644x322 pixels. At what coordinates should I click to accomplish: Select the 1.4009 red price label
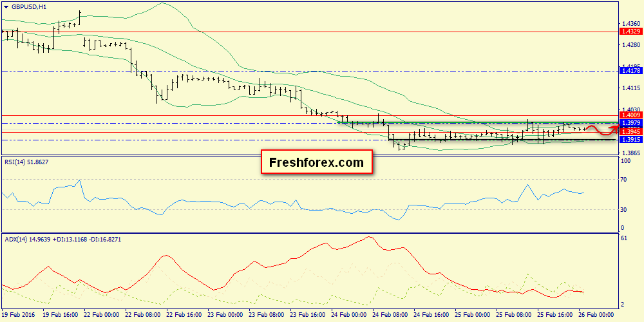pyautogui.click(x=630, y=116)
